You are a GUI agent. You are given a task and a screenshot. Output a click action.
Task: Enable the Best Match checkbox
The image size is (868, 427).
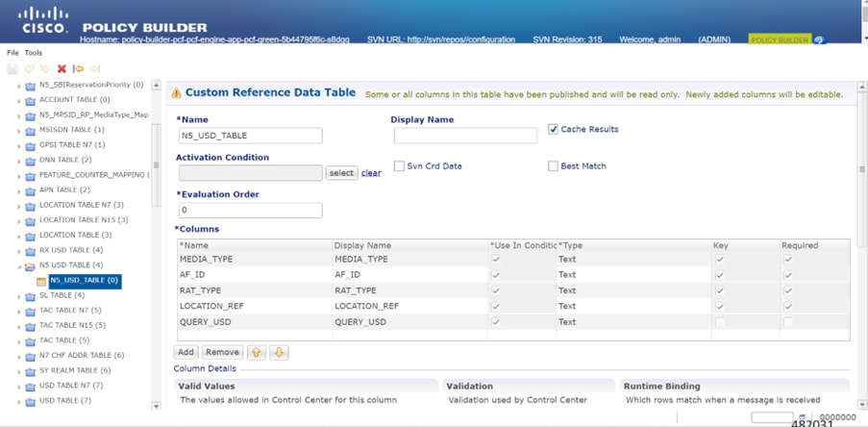(553, 166)
